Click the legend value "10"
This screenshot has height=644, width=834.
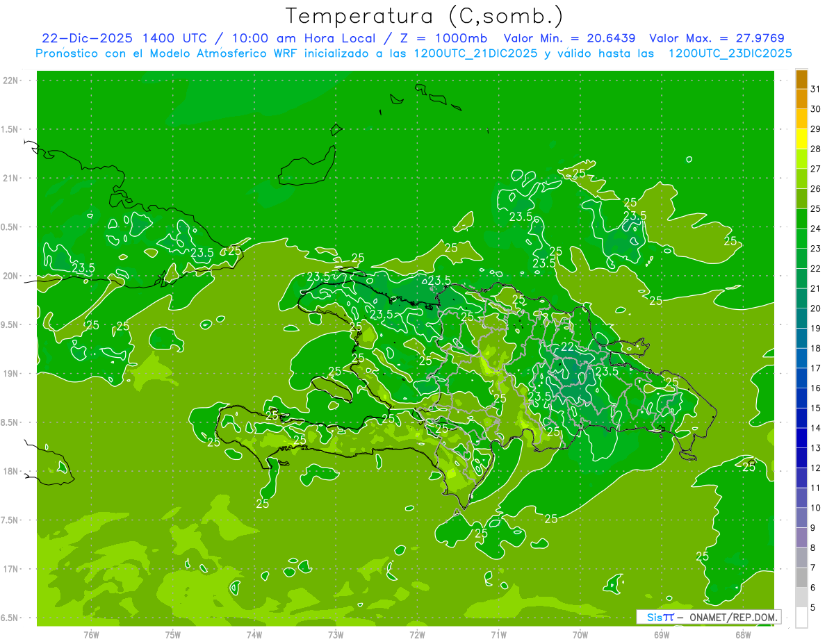click(816, 508)
